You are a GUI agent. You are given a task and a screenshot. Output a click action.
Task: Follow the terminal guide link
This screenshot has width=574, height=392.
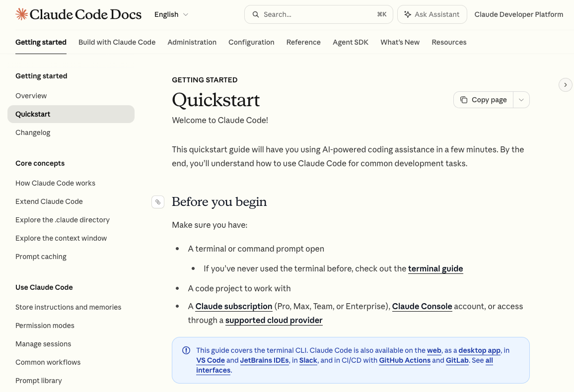point(435,269)
